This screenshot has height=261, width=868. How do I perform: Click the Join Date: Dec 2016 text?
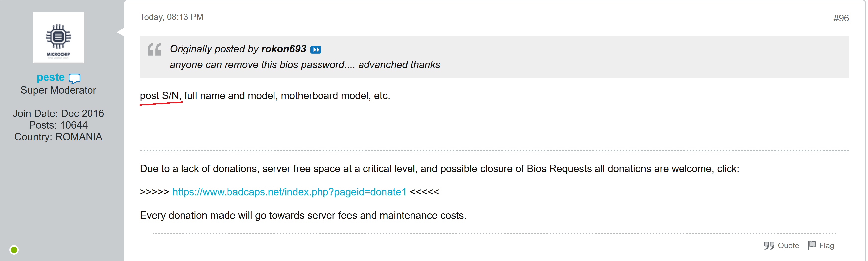point(58,113)
